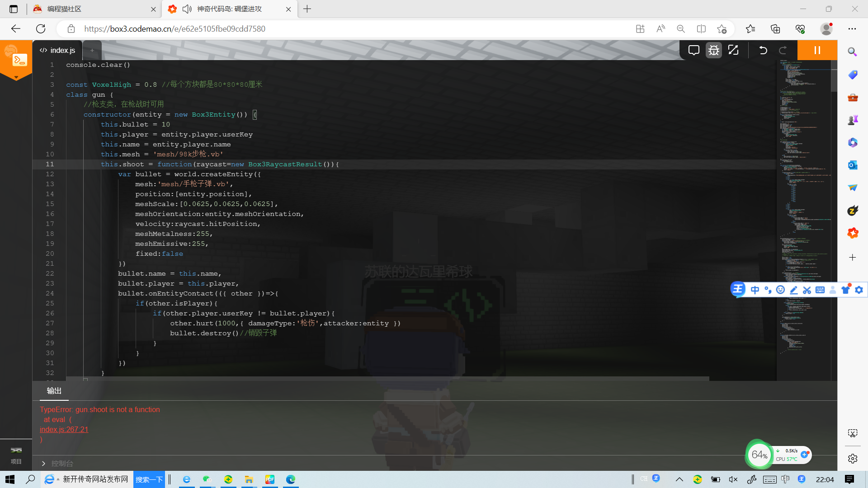Screen dimensions: 868x488
Task: Click the 64% memory usage ball
Action: [759, 455]
